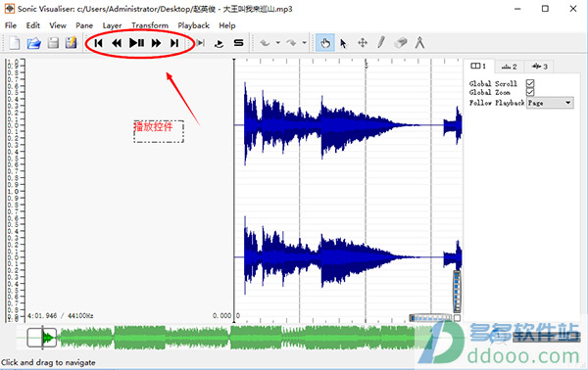Rewind to the start of the audio

pyautogui.click(x=98, y=43)
